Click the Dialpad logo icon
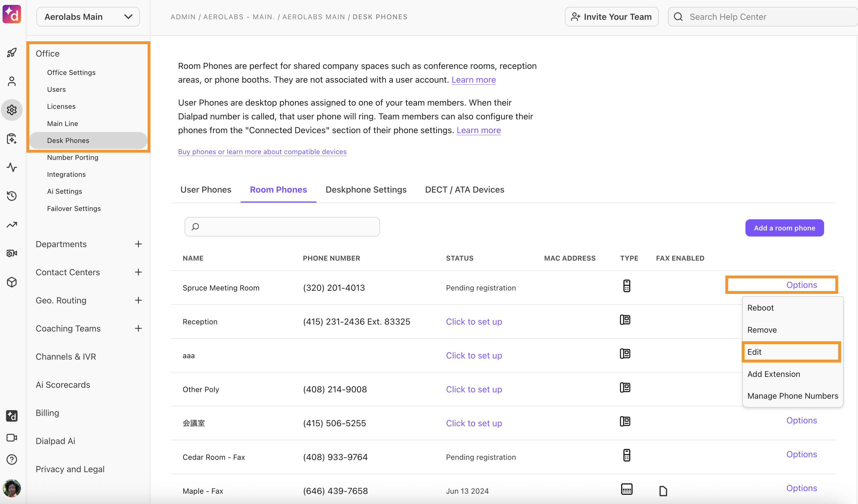The width and height of the screenshot is (858, 504). (x=12, y=14)
